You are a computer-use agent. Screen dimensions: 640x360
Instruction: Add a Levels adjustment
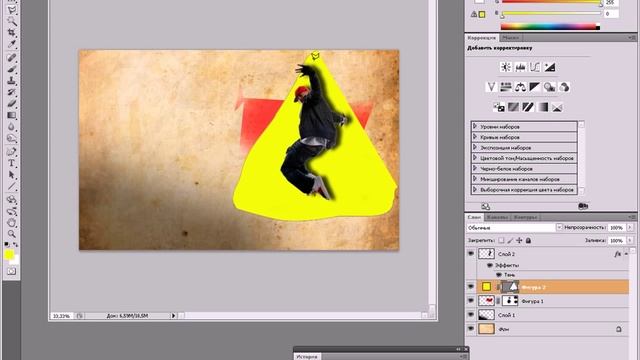(x=520, y=67)
